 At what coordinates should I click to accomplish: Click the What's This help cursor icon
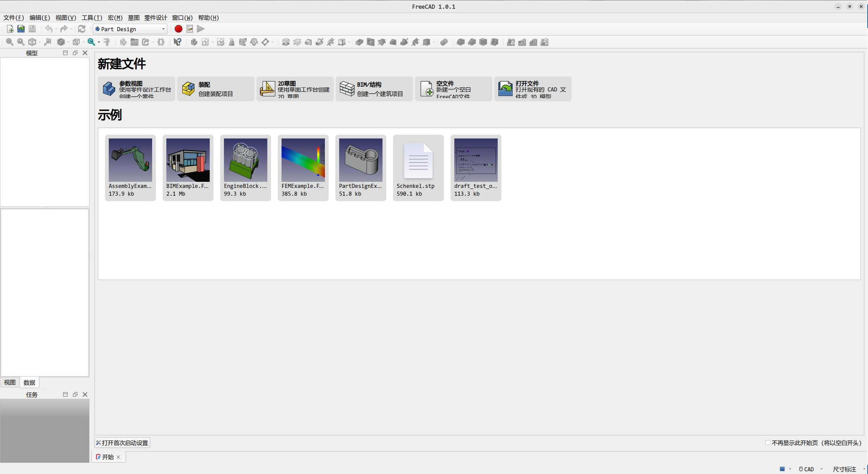(177, 42)
